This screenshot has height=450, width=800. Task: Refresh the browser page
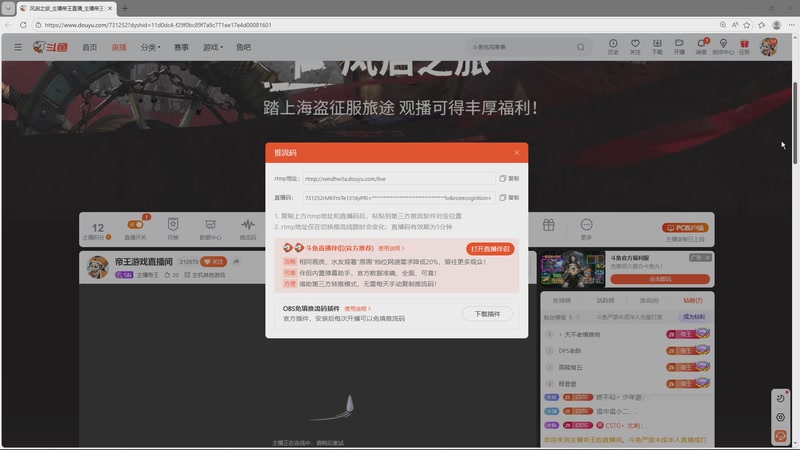pyautogui.click(x=23, y=24)
